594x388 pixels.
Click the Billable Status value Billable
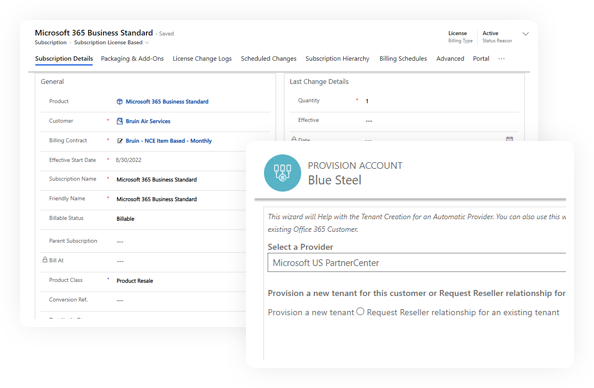pyautogui.click(x=125, y=219)
